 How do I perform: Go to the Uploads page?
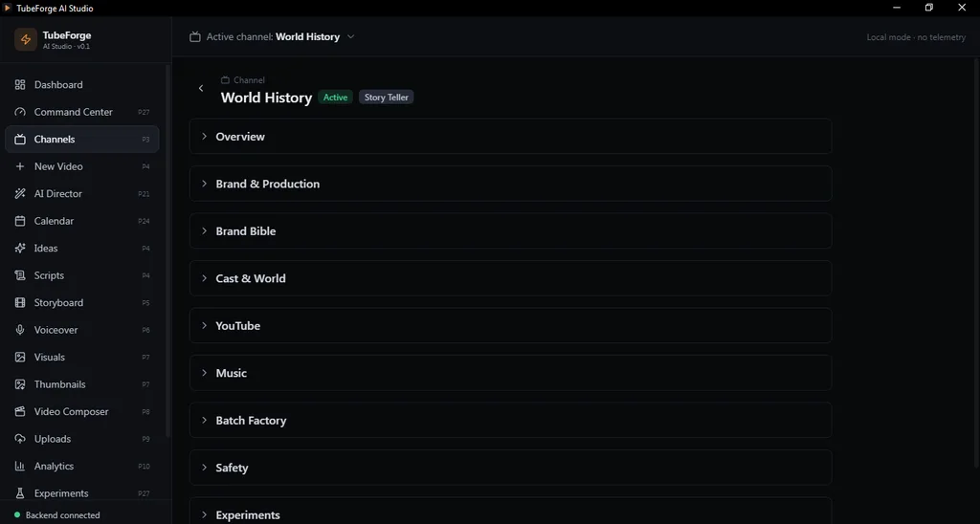[x=82, y=439]
